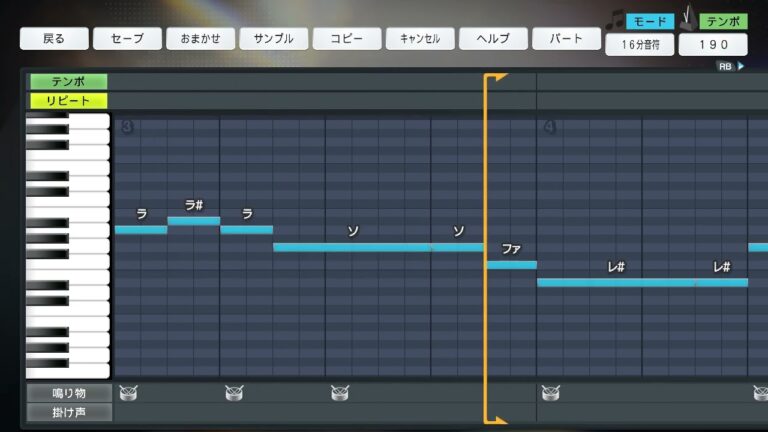Toggle the green テンポ track label

[x=68, y=81]
